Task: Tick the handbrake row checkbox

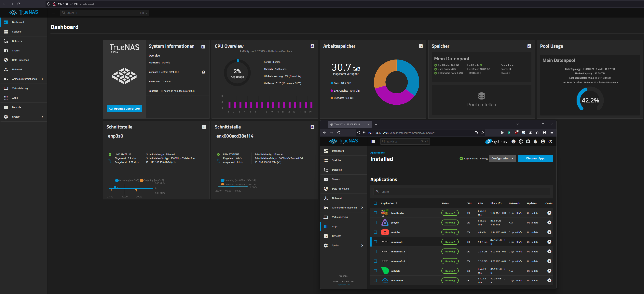Action: (375, 213)
